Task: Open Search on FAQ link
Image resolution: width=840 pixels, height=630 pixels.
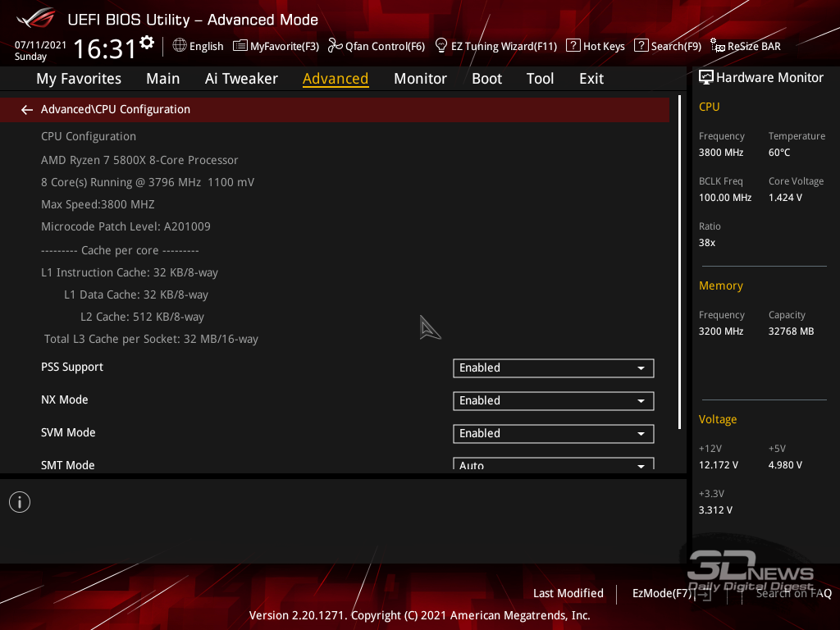Action: coord(793,593)
